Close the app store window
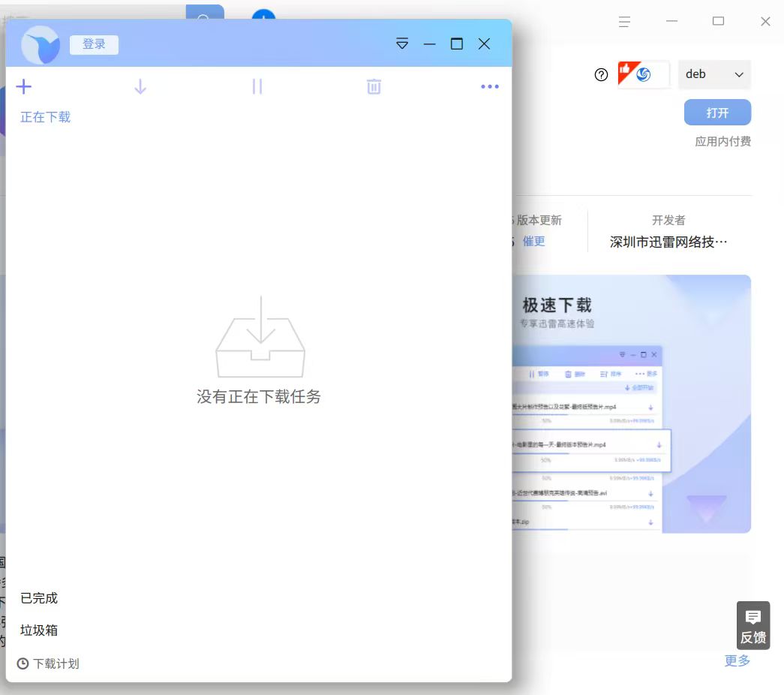 click(765, 21)
